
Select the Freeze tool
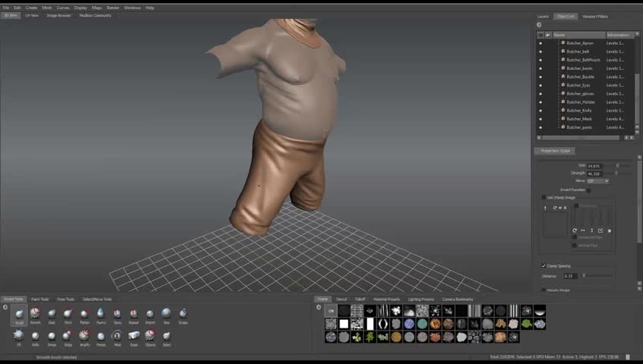click(x=101, y=337)
